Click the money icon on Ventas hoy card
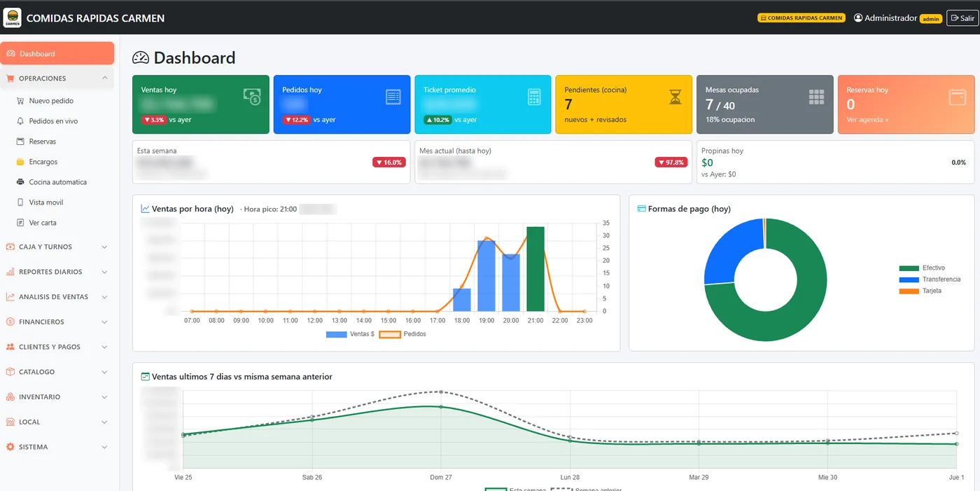Image resolution: width=980 pixels, height=491 pixels. pos(252,97)
